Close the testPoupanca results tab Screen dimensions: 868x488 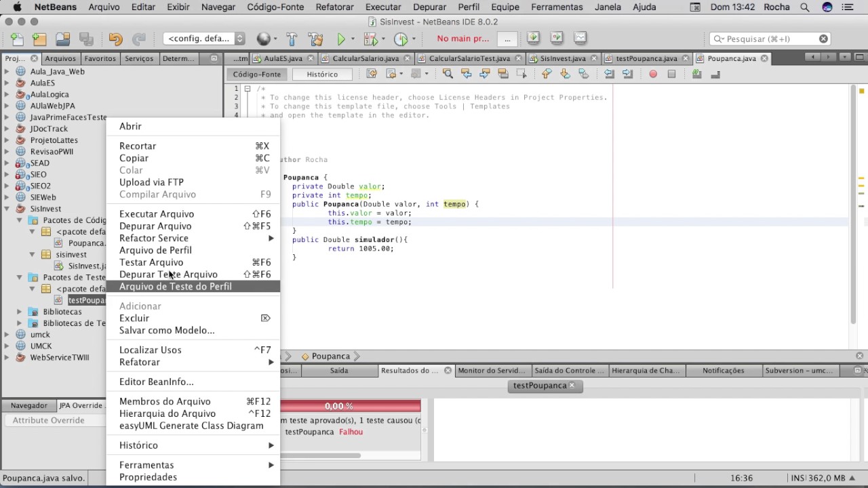[572, 386]
